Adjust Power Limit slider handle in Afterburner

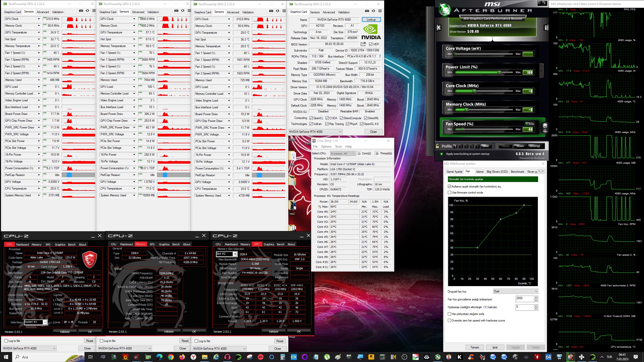pos(499,72)
